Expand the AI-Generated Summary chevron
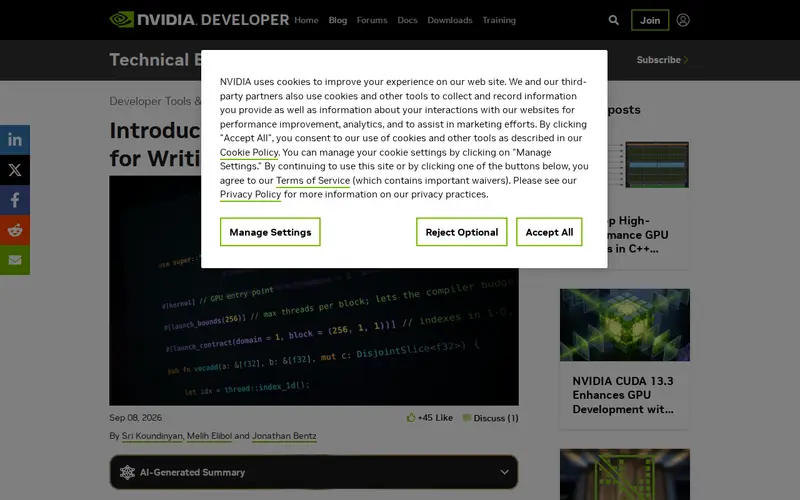Image resolution: width=800 pixels, height=500 pixels. coord(504,472)
